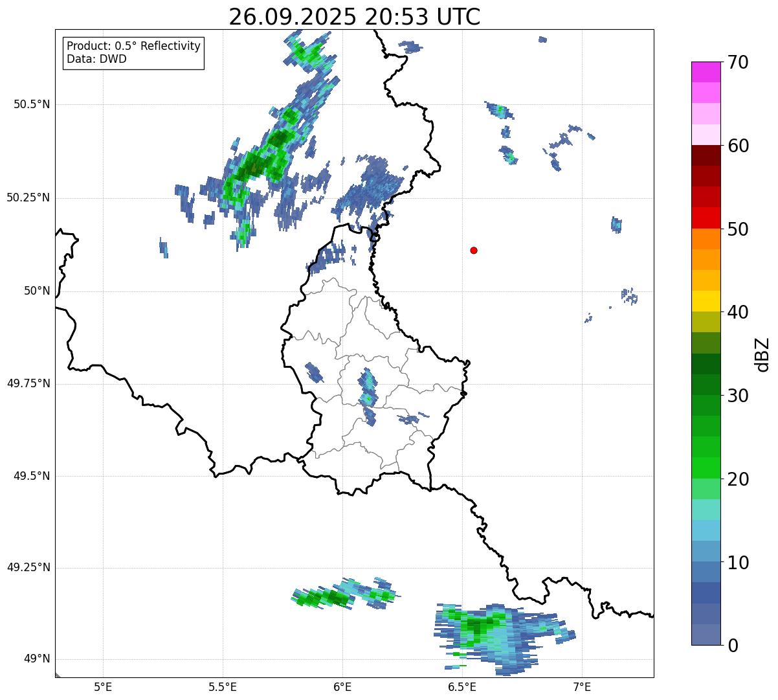
Task: Click the 10 tick label on colorbar
Action: pyautogui.click(x=738, y=563)
